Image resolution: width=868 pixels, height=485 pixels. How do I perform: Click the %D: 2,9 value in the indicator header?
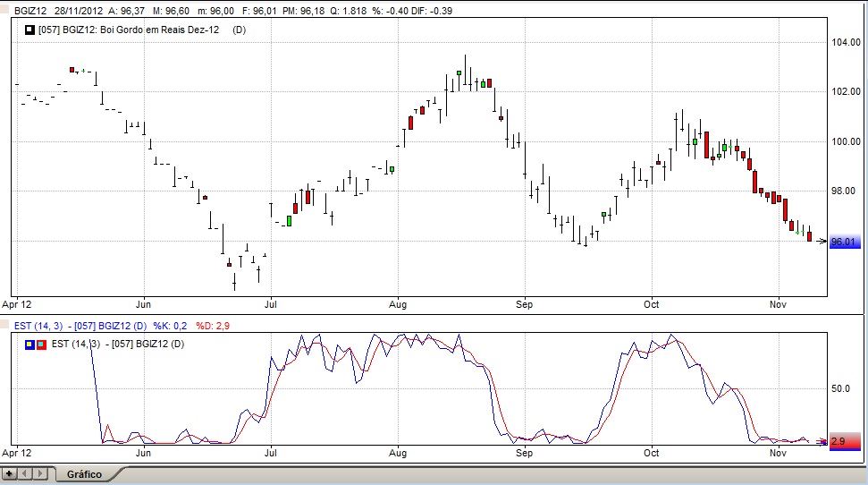tap(214, 325)
